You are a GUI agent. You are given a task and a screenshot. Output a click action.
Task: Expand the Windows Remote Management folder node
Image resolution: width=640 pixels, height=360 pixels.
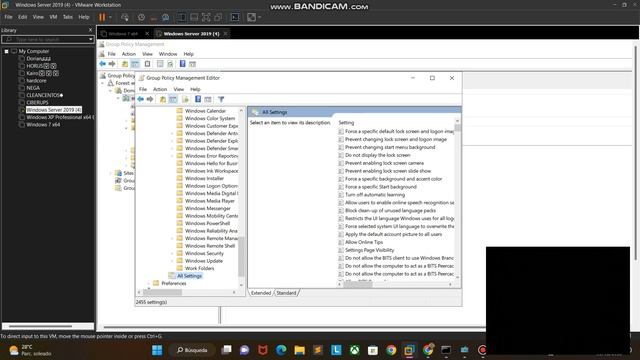[x=172, y=238]
